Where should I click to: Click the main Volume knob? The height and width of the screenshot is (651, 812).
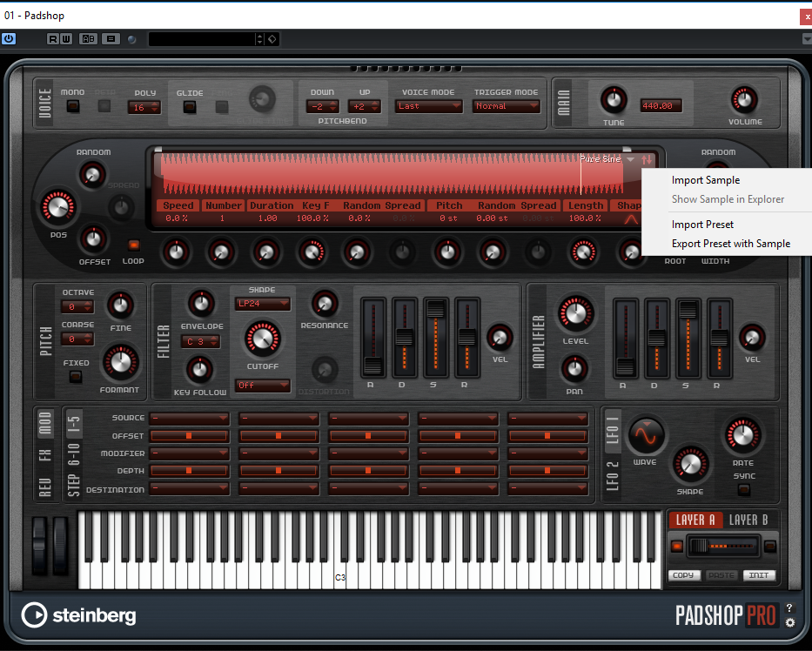pos(744,100)
